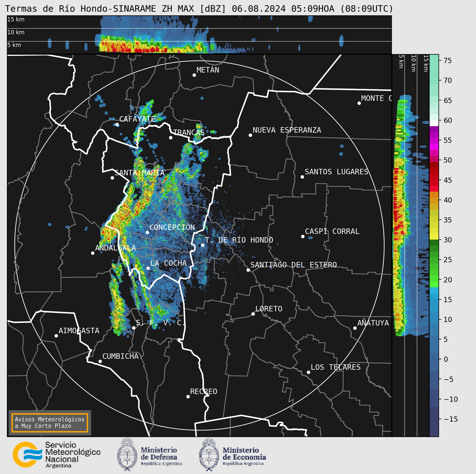Click the right side cross-section echo column
The image size is (476, 474).
(x=411, y=216)
